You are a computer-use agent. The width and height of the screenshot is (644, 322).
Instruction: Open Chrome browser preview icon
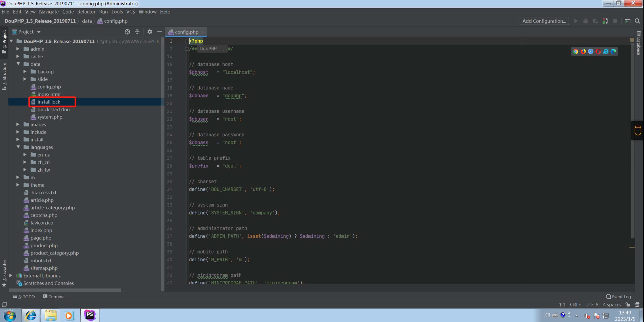click(x=576, y=51)
